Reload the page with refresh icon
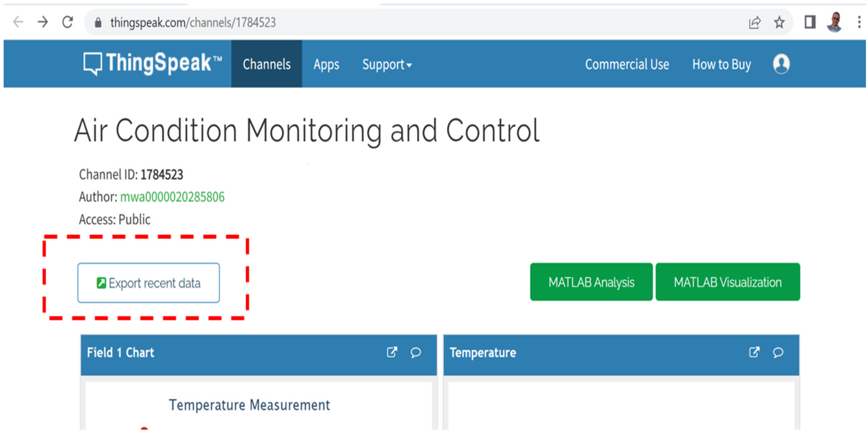 pyautogui.click(x=68, y=22)
